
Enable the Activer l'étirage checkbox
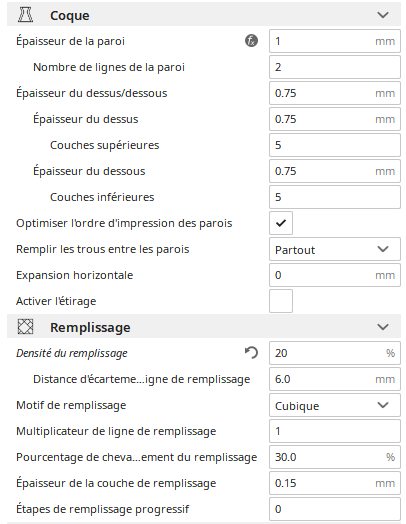[x=281, y=301]
